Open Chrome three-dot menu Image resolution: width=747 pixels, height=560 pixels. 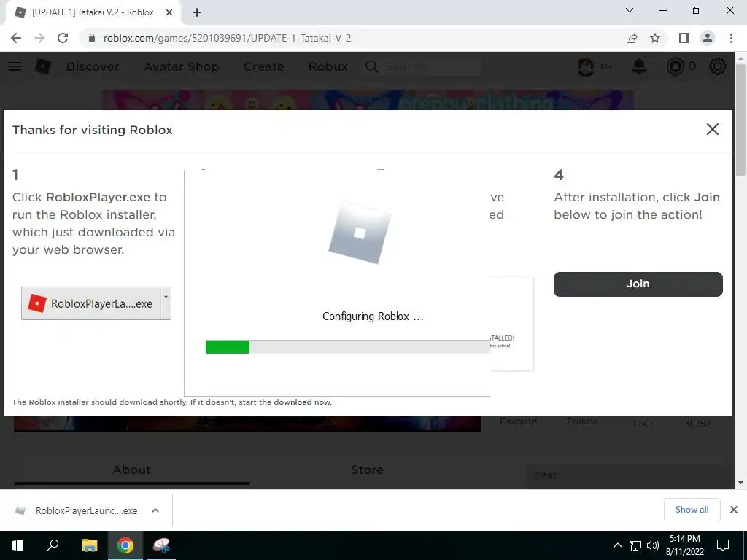click(x=731, y=38)
